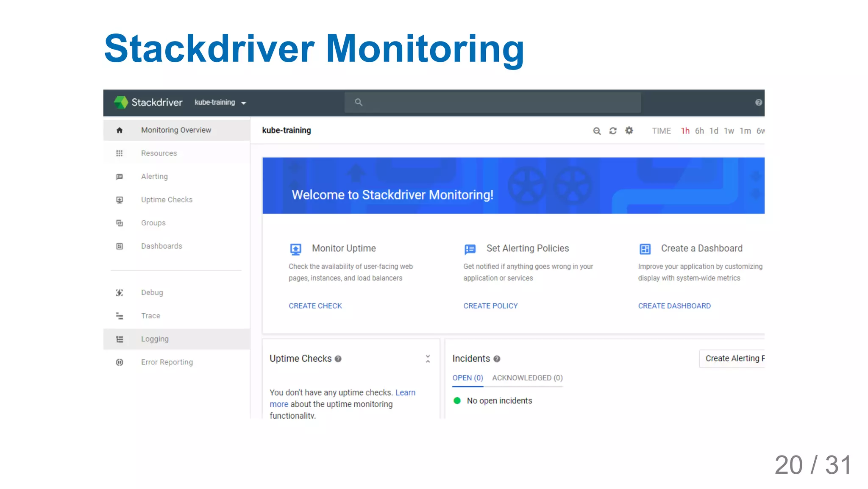Click the CREATE DASHBOARD link
This screenshot has width=868, height=489.
(x=674, y=306)
